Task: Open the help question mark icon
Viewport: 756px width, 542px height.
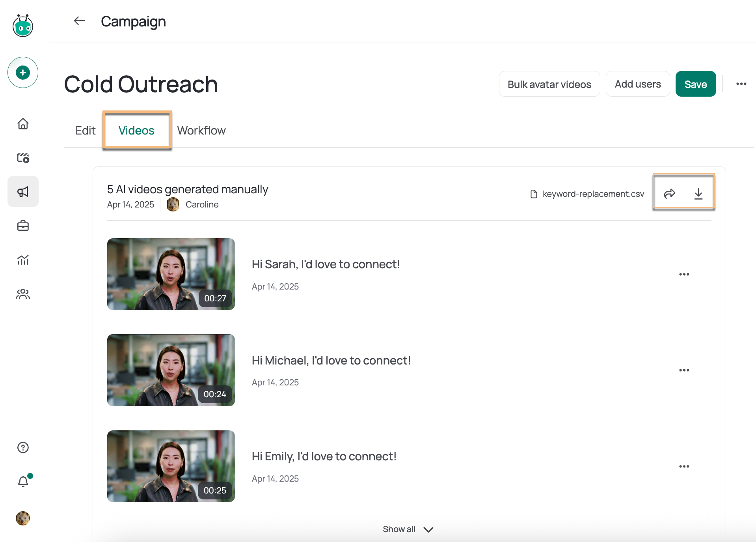Action: coord(23,447)
